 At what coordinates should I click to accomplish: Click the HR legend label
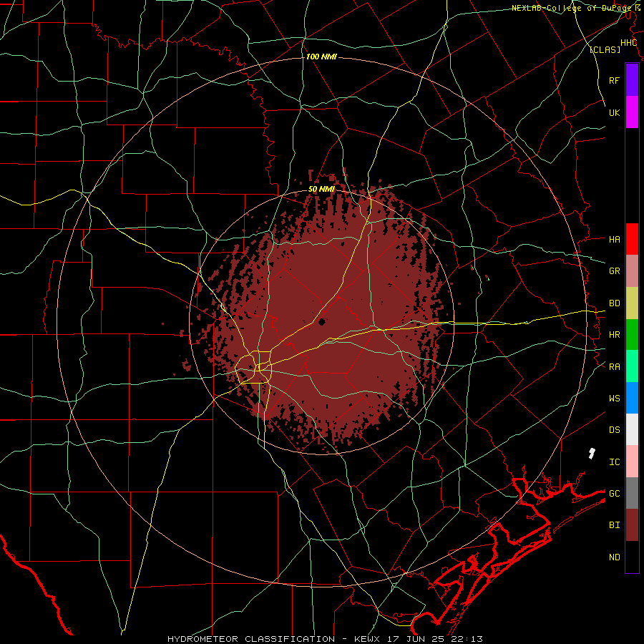click(x=614, y=335)
